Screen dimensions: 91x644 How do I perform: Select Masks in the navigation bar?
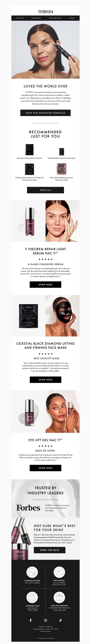[x=72, y=18]
